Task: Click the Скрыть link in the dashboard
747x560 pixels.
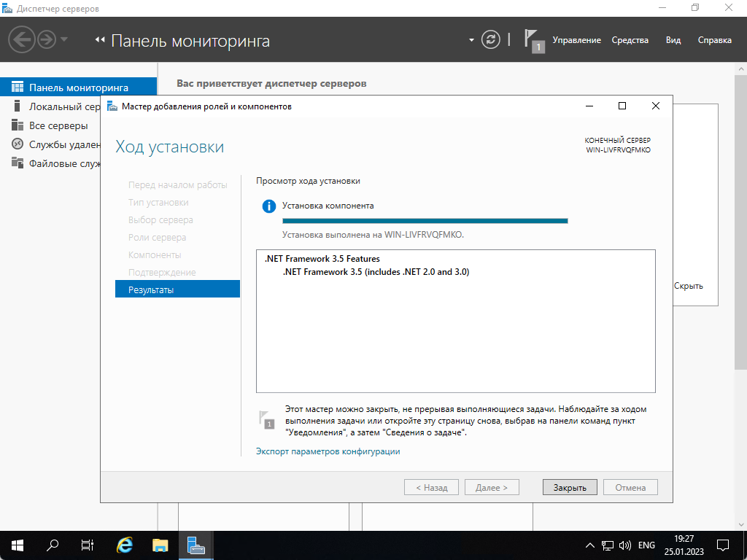Action: 688,286
